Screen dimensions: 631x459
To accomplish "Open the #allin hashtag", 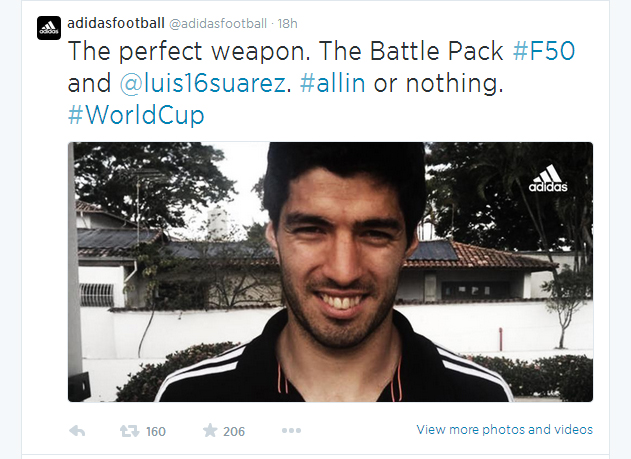I will coord(332,83).
